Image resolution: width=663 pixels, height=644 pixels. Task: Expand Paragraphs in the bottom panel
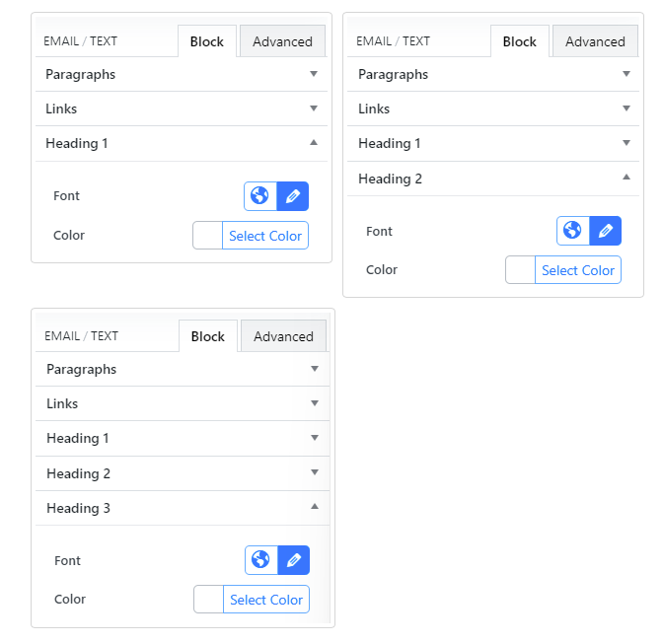(315, 369)
